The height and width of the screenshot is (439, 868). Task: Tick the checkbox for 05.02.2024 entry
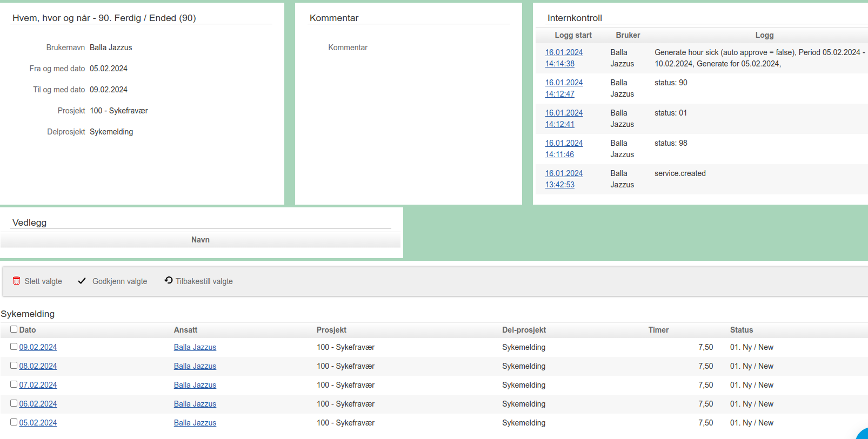pyautogui.click(x=14, y=422)
